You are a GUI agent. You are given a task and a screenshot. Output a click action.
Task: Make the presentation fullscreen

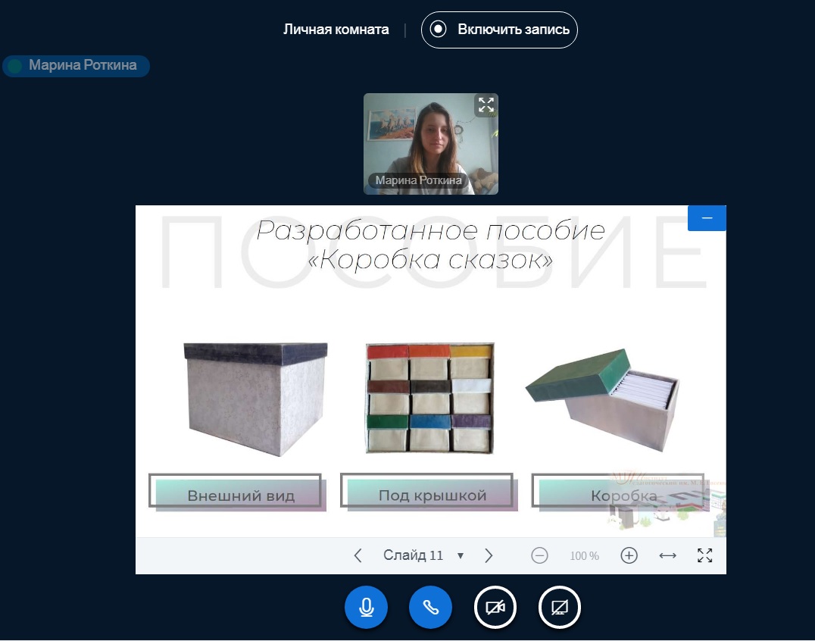tap(704, 556)
